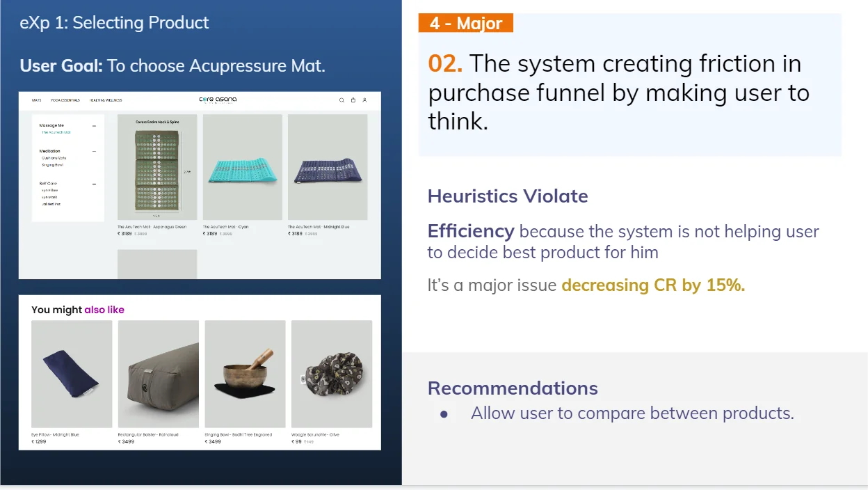Select The AcuTech Mat sidebar link
Viewport: 868px width, 490px height.
(56, 132)
